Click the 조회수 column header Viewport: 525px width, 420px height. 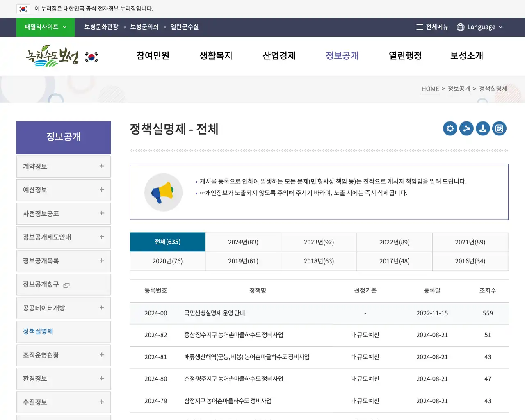tap(488, 291)
